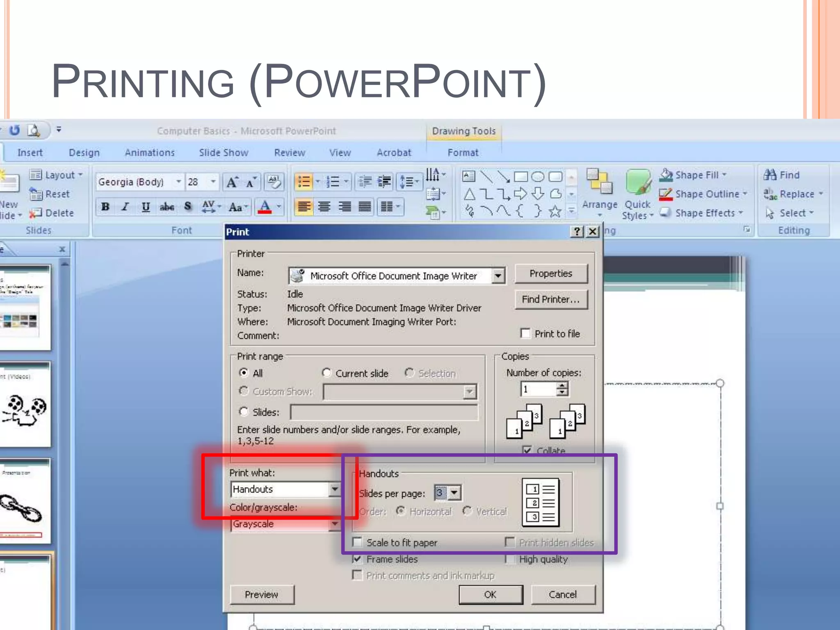Viewport: 840px width, 630px height.
Task: Open Quick Styles gallery
Action: (x=637, y=194)
